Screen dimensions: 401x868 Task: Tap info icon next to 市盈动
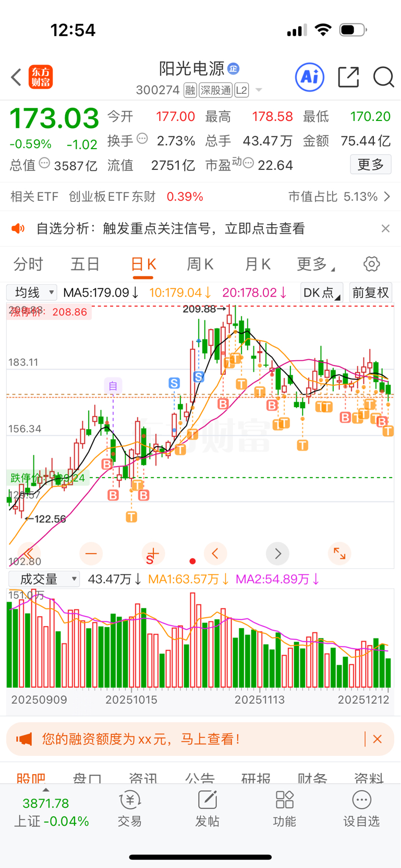[x=248, y=163]
